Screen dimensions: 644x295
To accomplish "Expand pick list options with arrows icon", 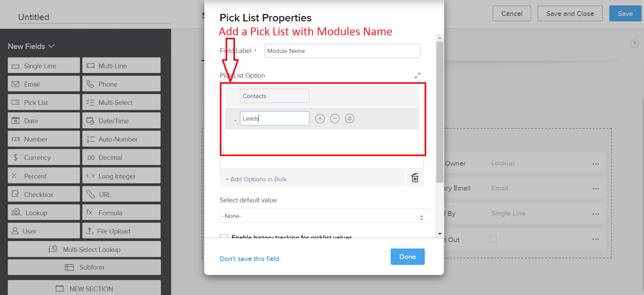I will [x=417, y=75].
